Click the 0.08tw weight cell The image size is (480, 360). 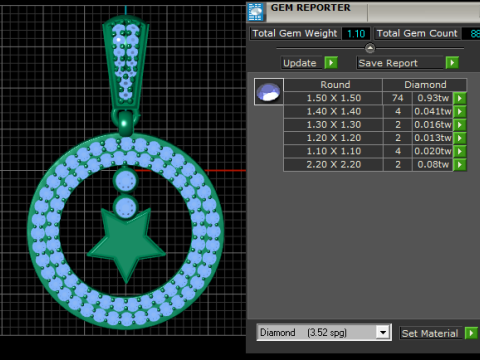pyautogui.click(x=433, y=165)
